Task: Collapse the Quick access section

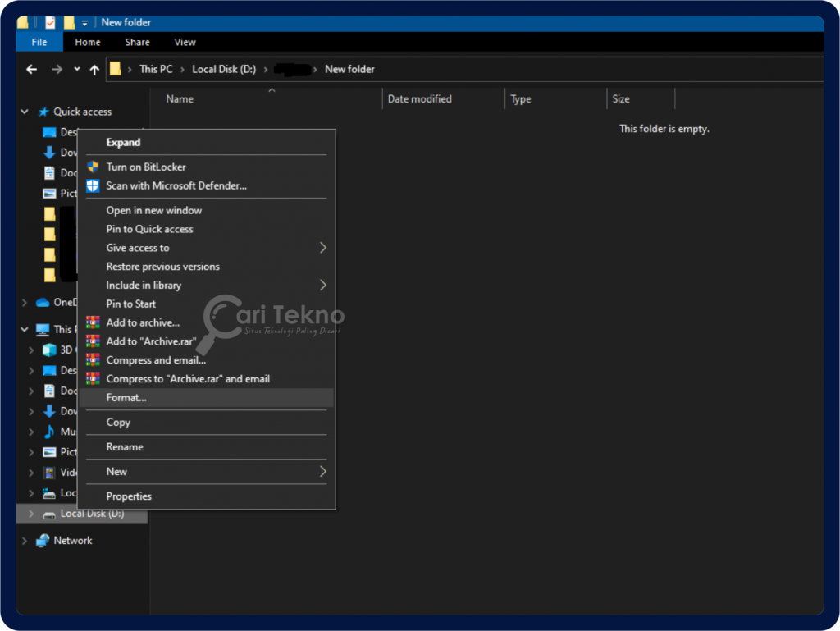Action: tap(24, 111)
